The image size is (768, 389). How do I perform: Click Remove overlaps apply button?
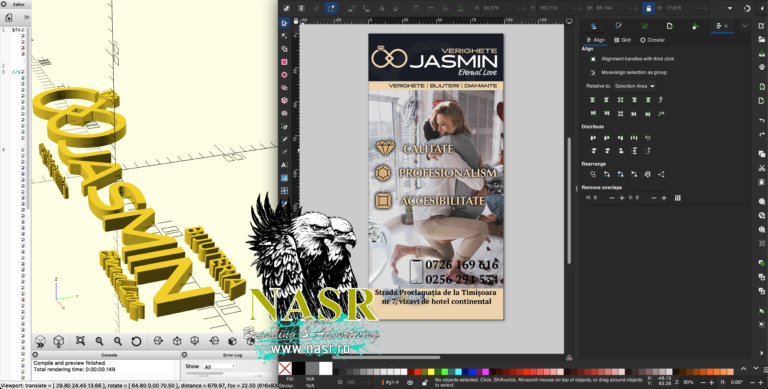[x=678, y=198]
